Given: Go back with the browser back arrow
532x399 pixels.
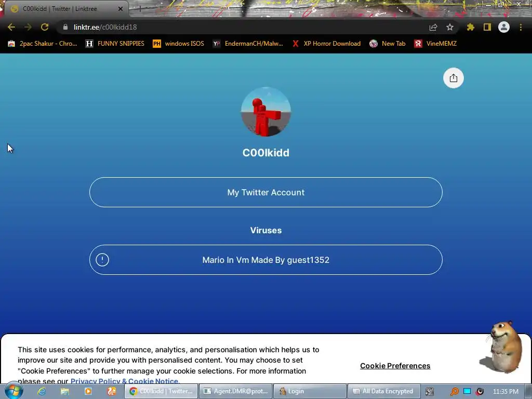Looking at the screenshot, I should (11, 27).
